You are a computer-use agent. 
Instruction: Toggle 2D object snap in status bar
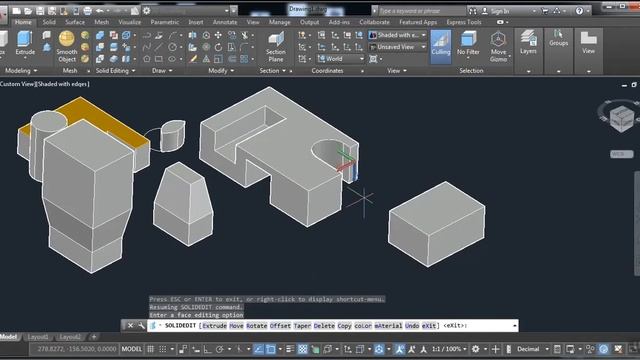[270, 349]
